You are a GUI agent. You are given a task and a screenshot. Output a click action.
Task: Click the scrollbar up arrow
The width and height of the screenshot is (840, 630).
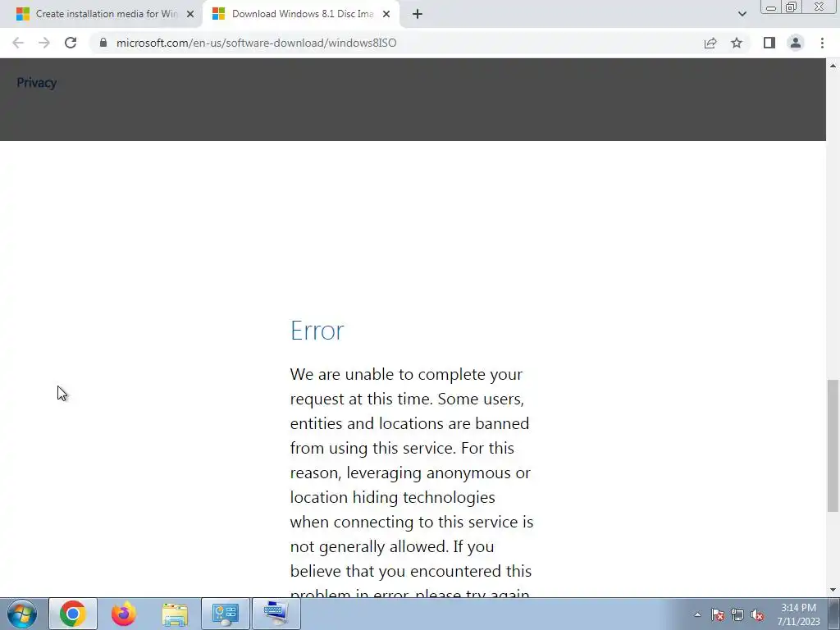coord(833,66)
